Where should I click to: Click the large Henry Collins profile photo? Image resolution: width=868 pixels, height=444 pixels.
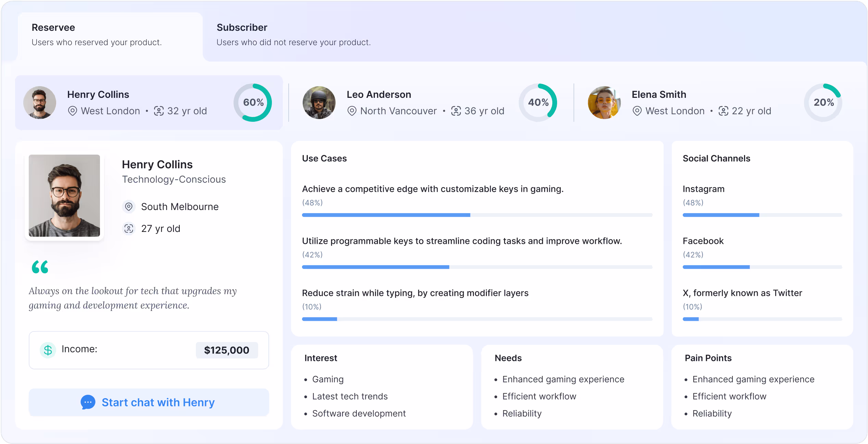click(x=64, y=196)
